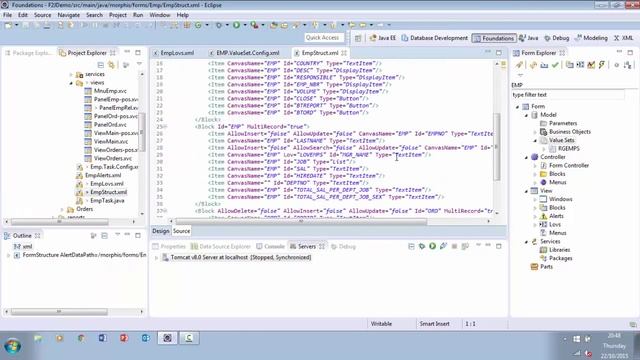Viewport: 640px width, 360px height.
Task: Click the profile server icon in Servers view
Action: (443, 246)
